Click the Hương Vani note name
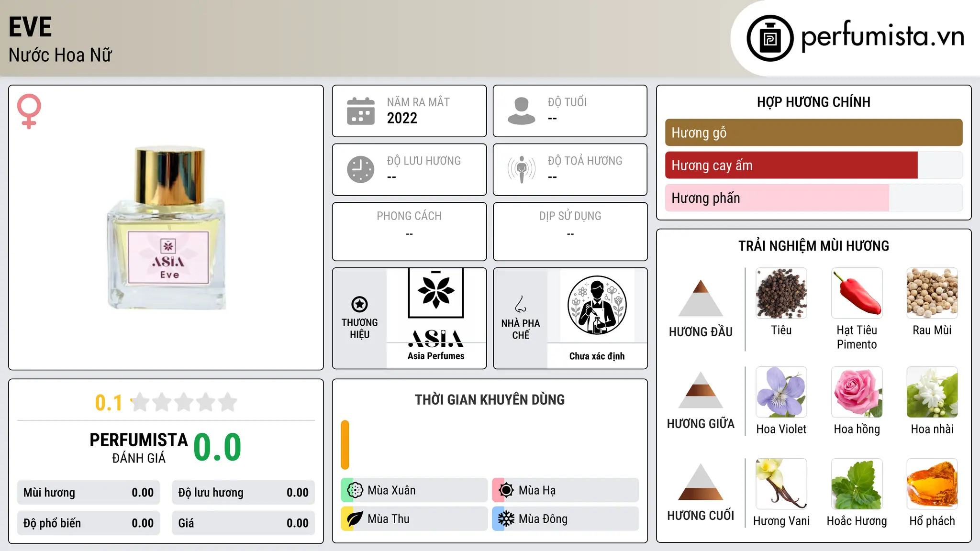 coord(781,521)
